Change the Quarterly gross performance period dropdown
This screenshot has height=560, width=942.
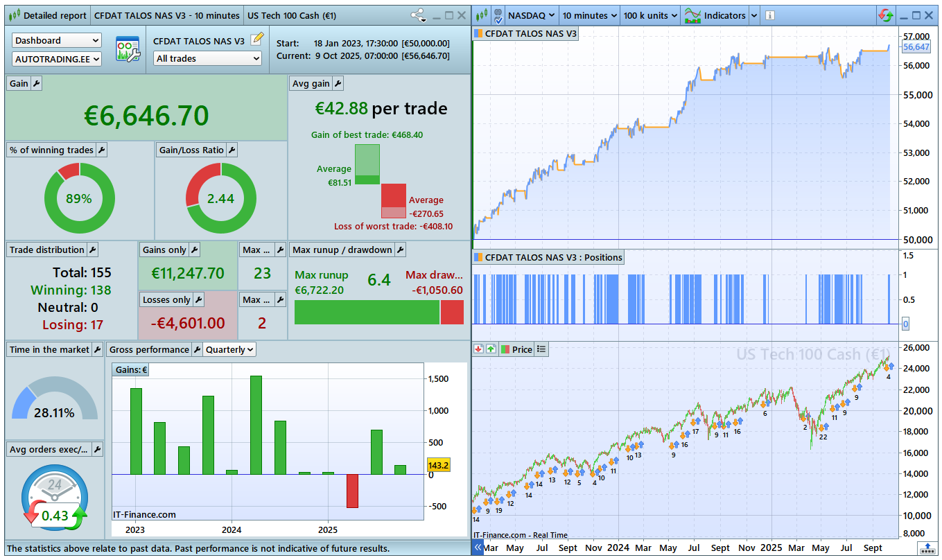pyautogui.click(x=229, y=349)
